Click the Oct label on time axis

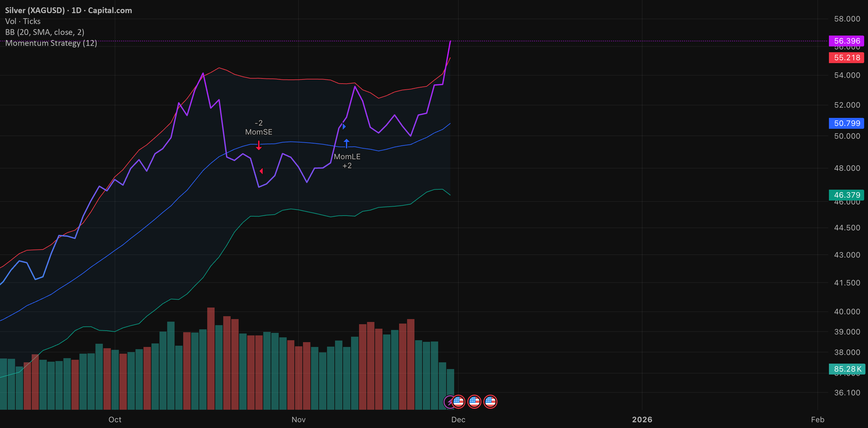coord(115,420)
